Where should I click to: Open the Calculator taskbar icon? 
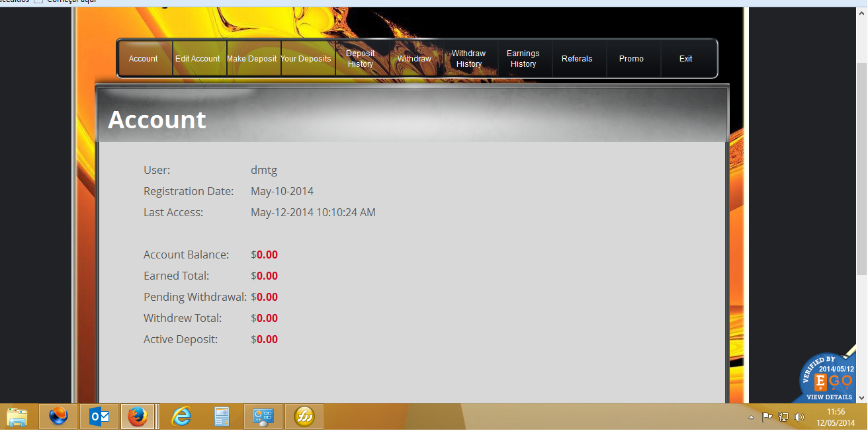[x=222, y=417]
